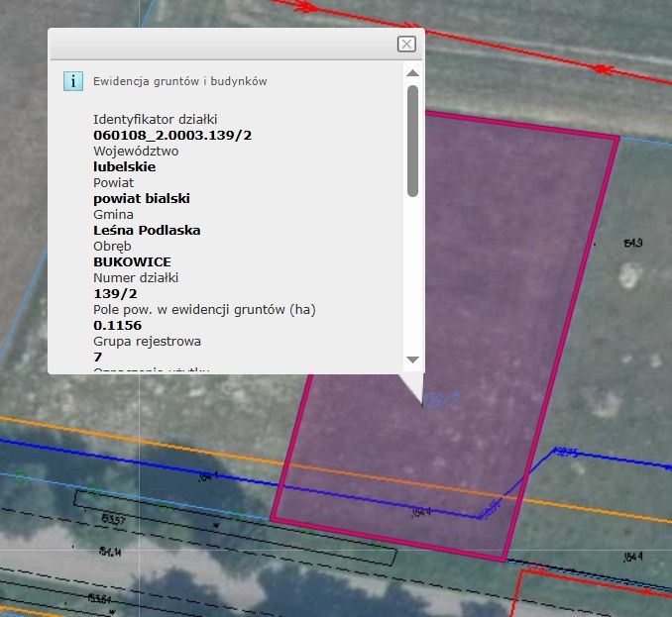672x617 pixels.
Task: Select the parcel identifier 060108_2.0003.139/2
Action: click(172, 135)
